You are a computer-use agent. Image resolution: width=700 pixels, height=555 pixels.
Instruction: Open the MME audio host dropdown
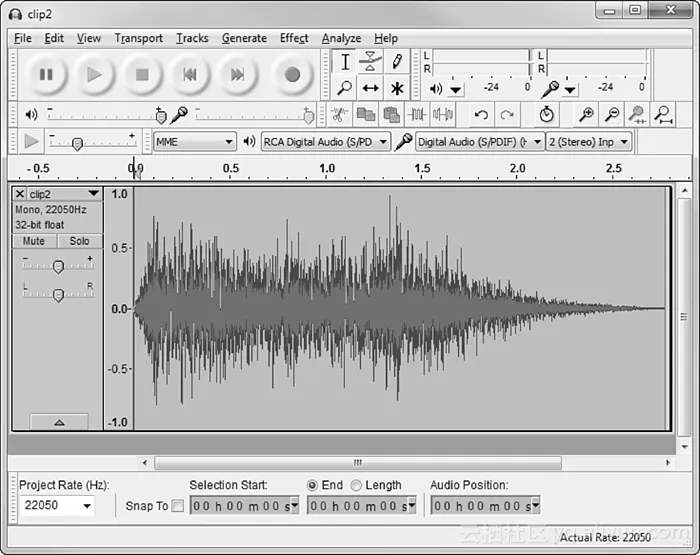194,142
